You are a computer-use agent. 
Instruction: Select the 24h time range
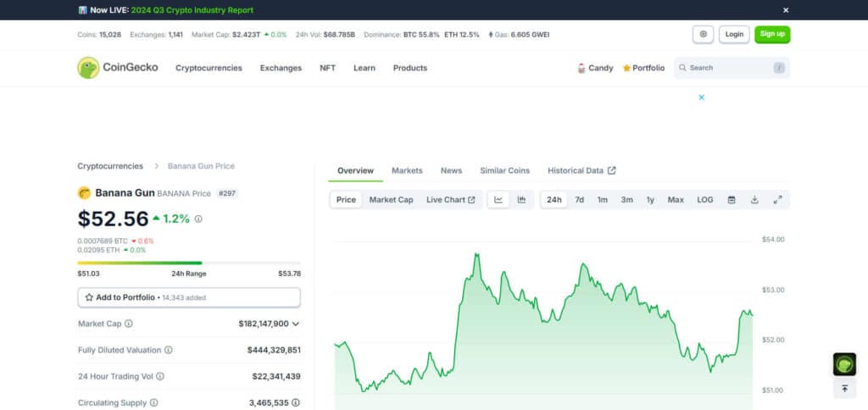(554, 200)
